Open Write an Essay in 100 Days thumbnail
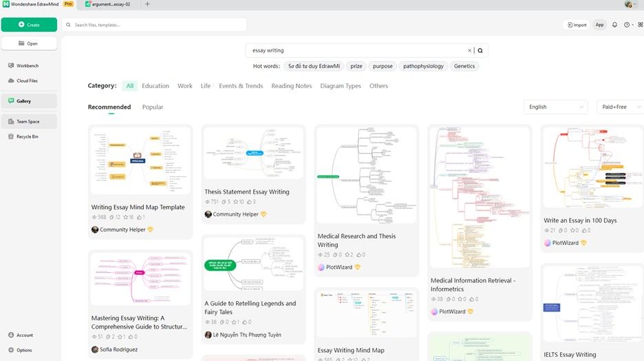Viewport: 644px width, 361px height. click(x=593, y=167)
